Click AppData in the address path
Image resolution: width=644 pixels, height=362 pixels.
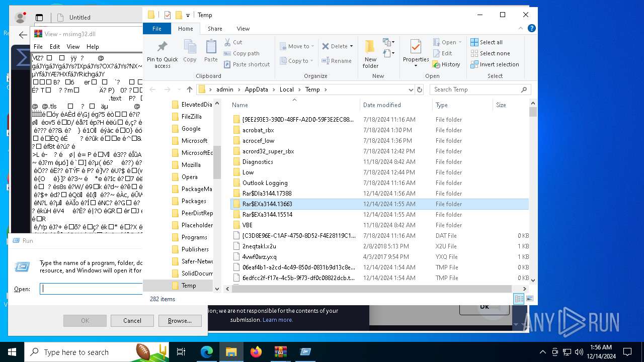click(257, 89)
